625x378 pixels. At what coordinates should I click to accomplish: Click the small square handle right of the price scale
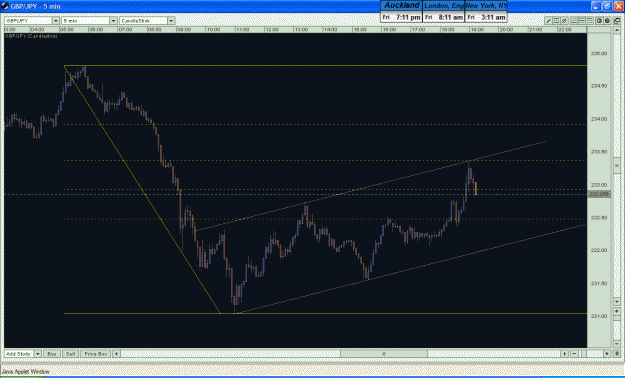tap(617, 165)
